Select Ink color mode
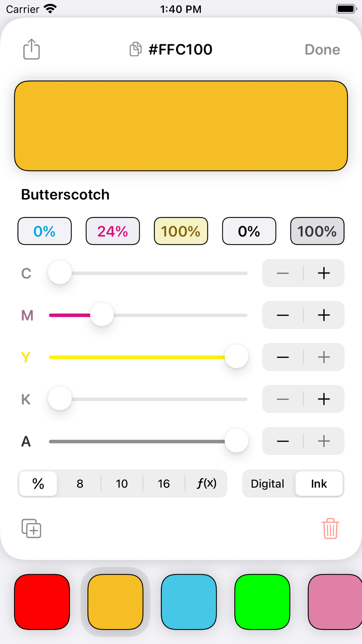Image resolution: width=362 pixels, height=644 pixels. coord(319,484)
